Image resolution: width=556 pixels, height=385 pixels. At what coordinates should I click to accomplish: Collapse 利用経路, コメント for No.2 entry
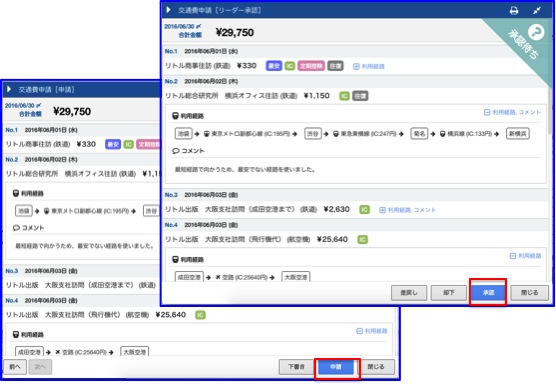512,112
